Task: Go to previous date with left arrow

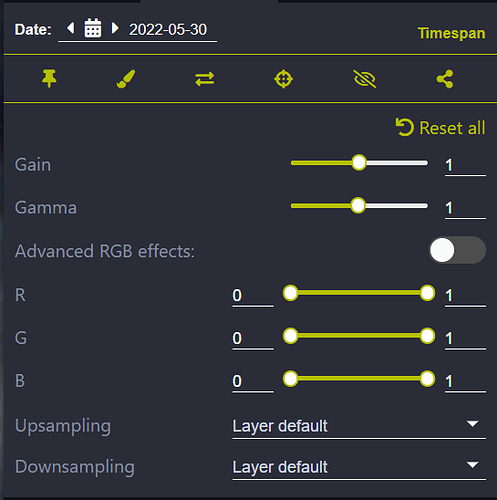Action: [70, 28]
